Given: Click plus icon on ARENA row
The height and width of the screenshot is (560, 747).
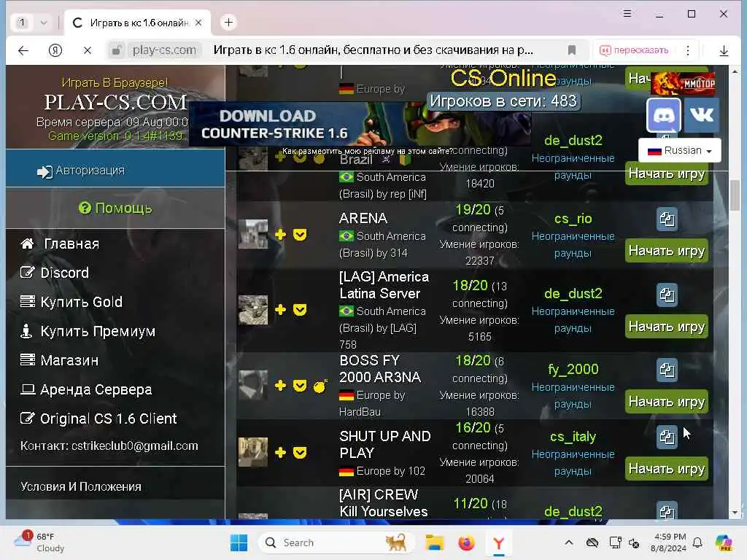Looking at the screenshot, I should click(281, 234).
